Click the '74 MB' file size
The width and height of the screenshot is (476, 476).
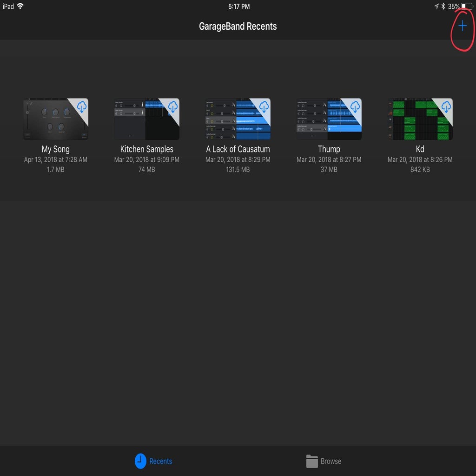[x=146, y=170]
